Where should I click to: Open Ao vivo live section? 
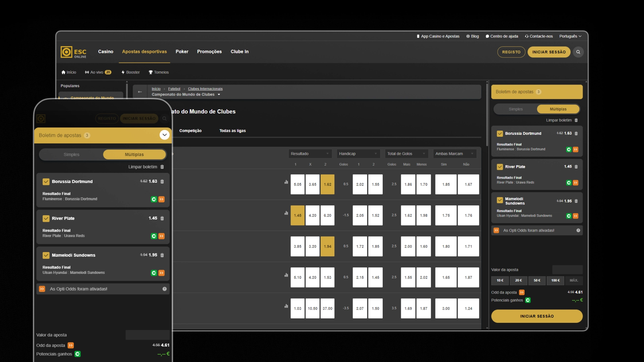(x=98, y=72)
